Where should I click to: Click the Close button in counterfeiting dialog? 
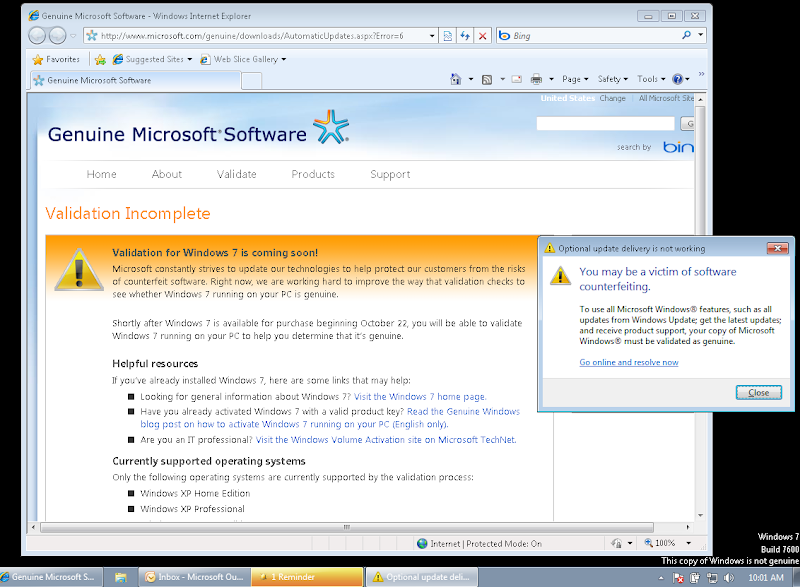(759, 392)
